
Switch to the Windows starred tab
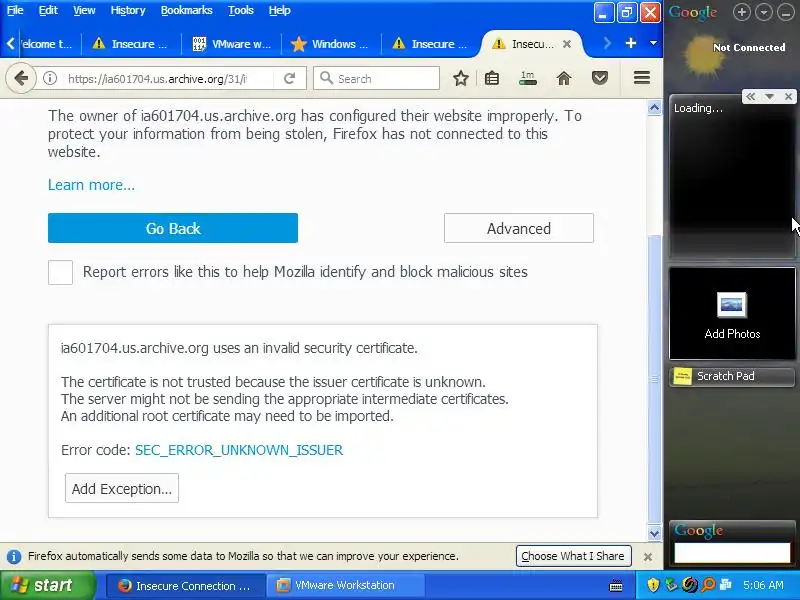click(331, 44)
